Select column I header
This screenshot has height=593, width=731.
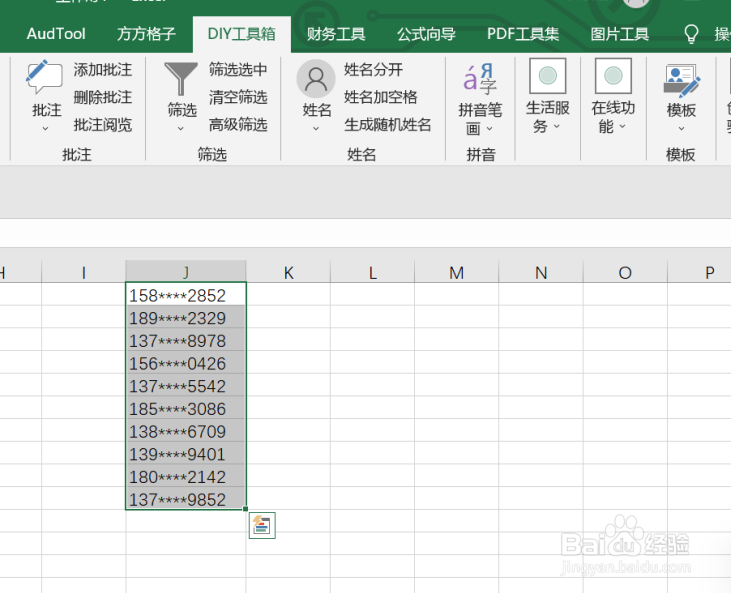coord(84,272)
